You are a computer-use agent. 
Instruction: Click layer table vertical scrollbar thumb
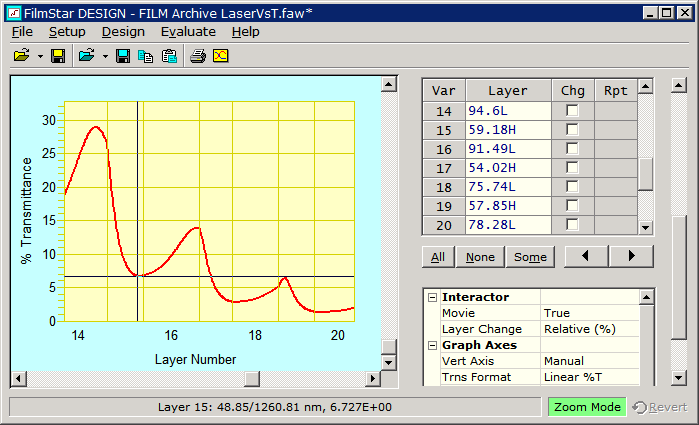click(x=645, y=174)
